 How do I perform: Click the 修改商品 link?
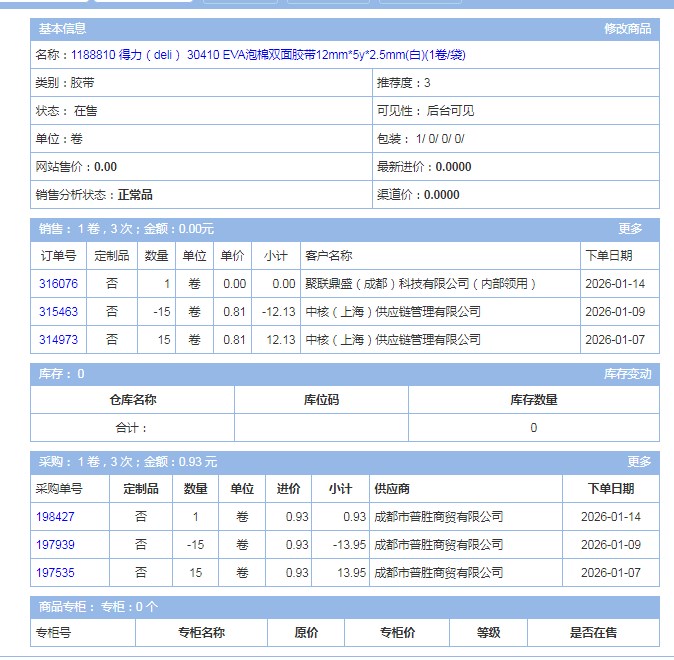pos(627,29)
